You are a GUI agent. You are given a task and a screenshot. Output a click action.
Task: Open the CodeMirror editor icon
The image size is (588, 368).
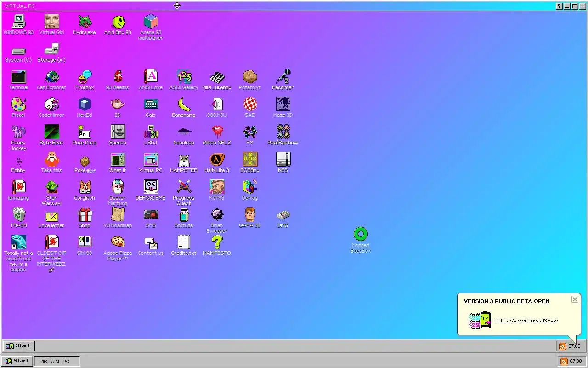coord(51,108)
